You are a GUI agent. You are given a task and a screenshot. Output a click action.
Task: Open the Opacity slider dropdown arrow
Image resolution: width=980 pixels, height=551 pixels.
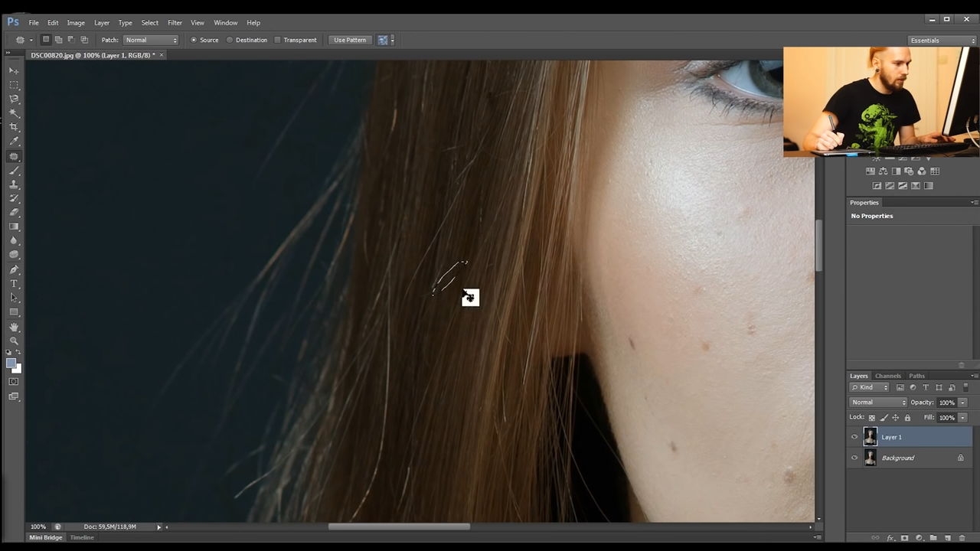click(962, 403)
